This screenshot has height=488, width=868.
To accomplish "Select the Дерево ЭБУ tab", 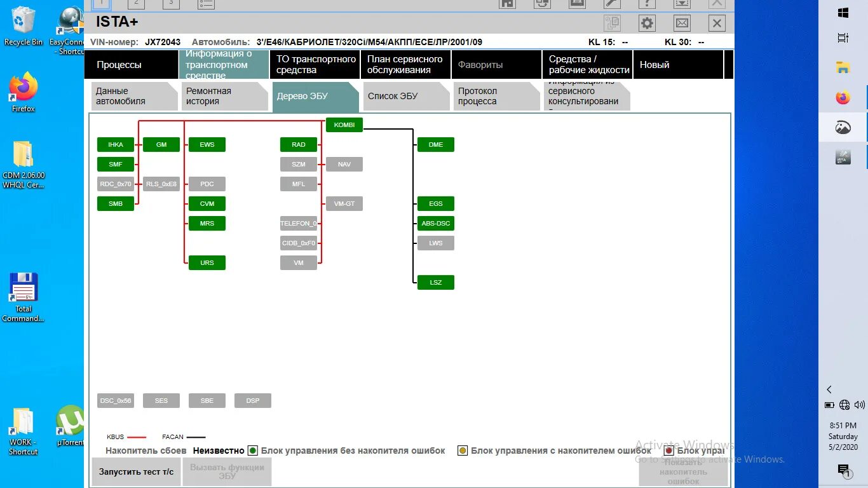I will [x=316, y=96].
